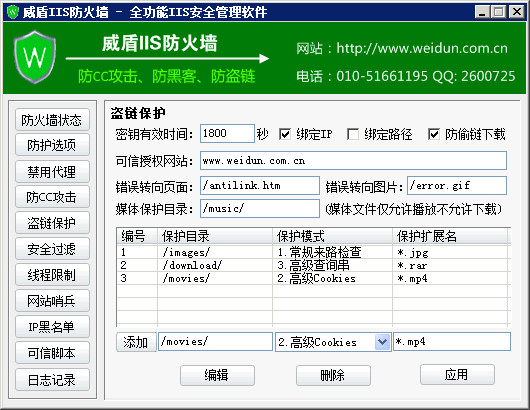Image resolution: width=530 pixels, height=410 pixels.
Task: Switch to 防CC攻击 page
Action: tap(52, 197)
